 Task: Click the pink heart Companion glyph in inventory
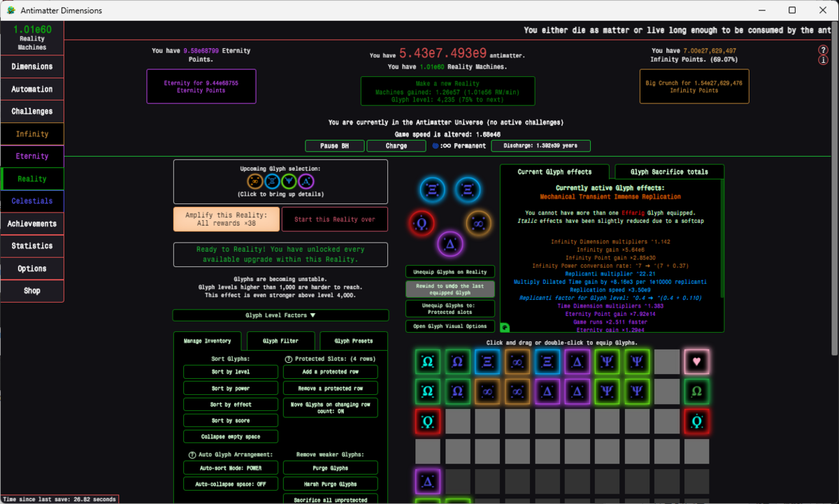click(696, 361)
